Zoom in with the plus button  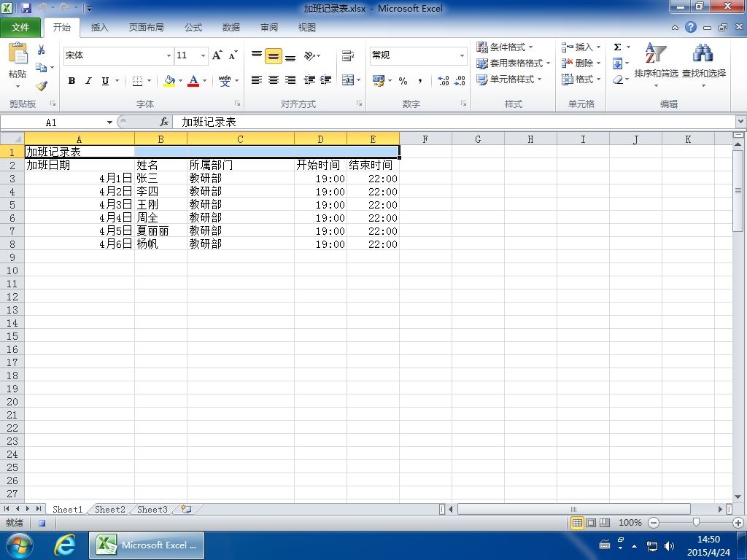coord(738,523)
